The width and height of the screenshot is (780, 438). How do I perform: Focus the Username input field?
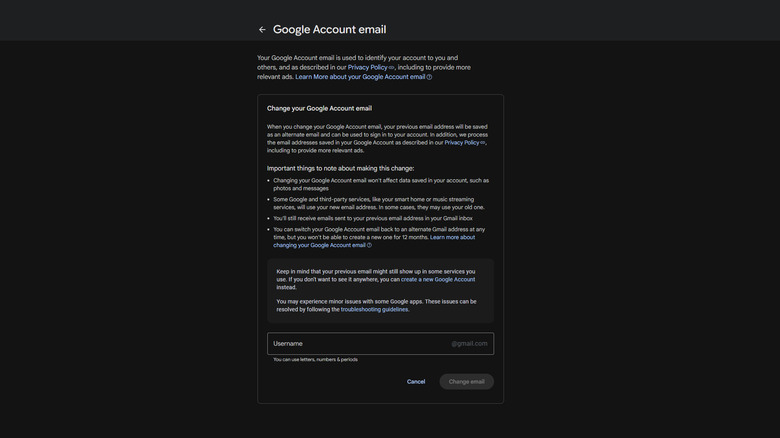(x=381, y=343)
